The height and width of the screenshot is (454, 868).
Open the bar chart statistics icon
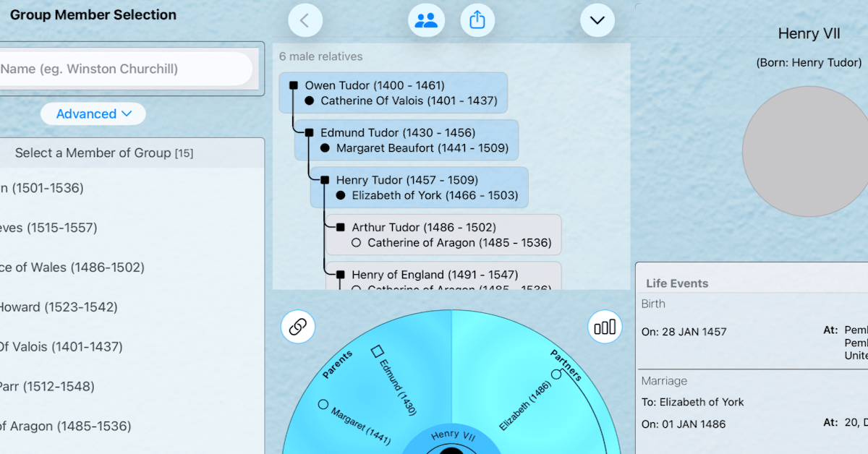[x=605, y=327]
